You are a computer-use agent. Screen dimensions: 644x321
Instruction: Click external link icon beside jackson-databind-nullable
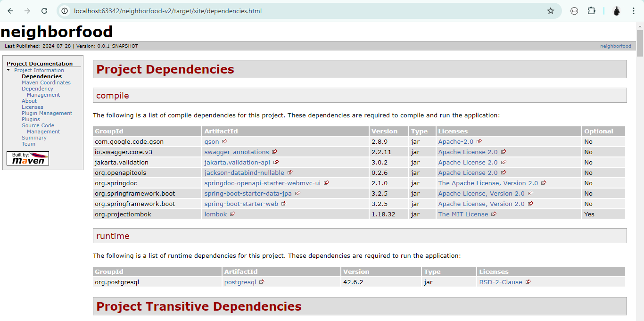pyautogui.click(x=290, y=173)
